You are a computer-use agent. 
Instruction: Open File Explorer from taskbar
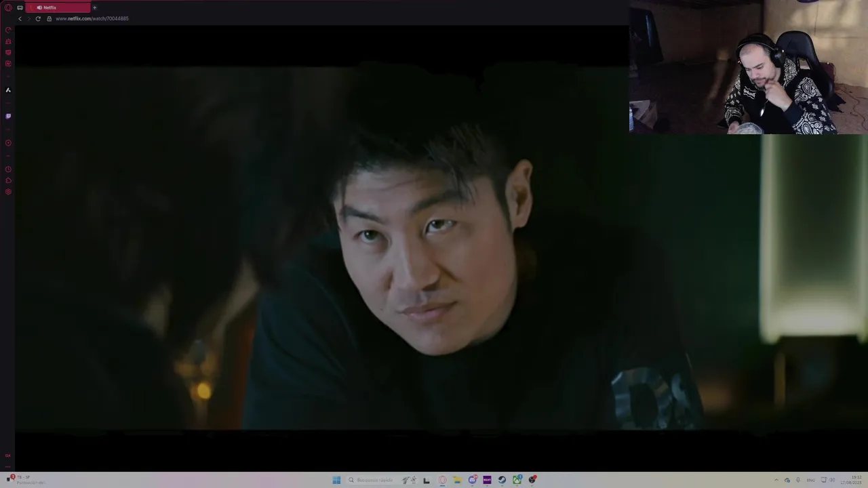tap(457, 480)
